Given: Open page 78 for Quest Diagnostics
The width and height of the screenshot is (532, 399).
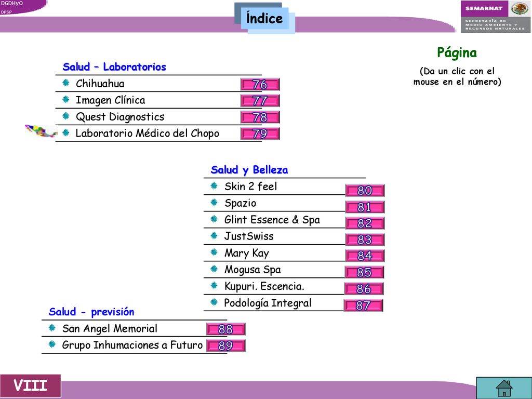Looking at the screenshot, I should tap(260, 117).
